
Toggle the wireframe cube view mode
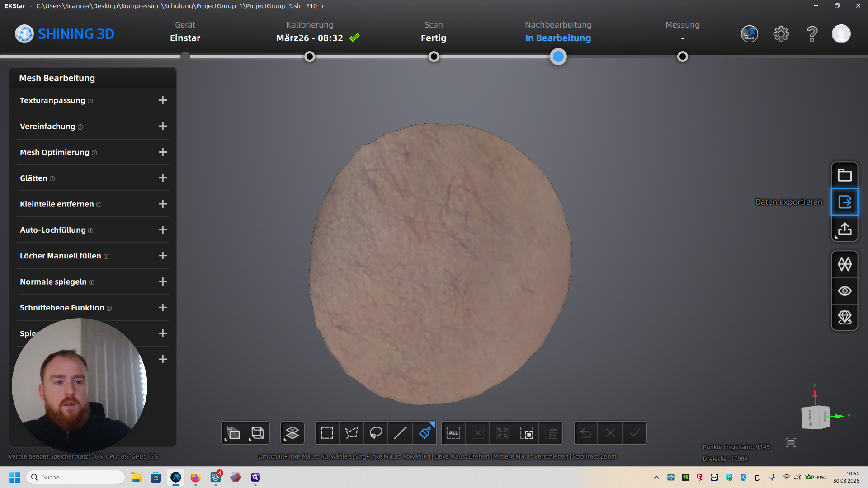point(257,433)
